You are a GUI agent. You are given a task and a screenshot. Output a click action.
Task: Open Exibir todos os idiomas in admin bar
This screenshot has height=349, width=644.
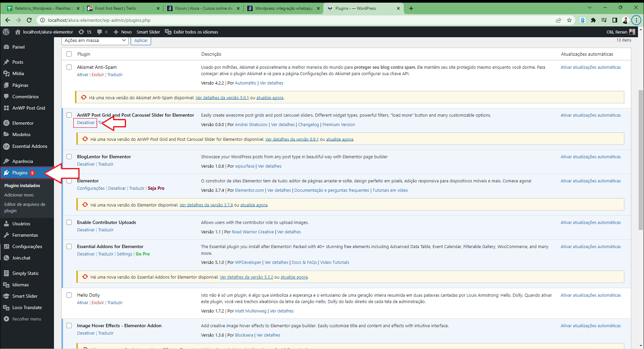tap(192, 32)
